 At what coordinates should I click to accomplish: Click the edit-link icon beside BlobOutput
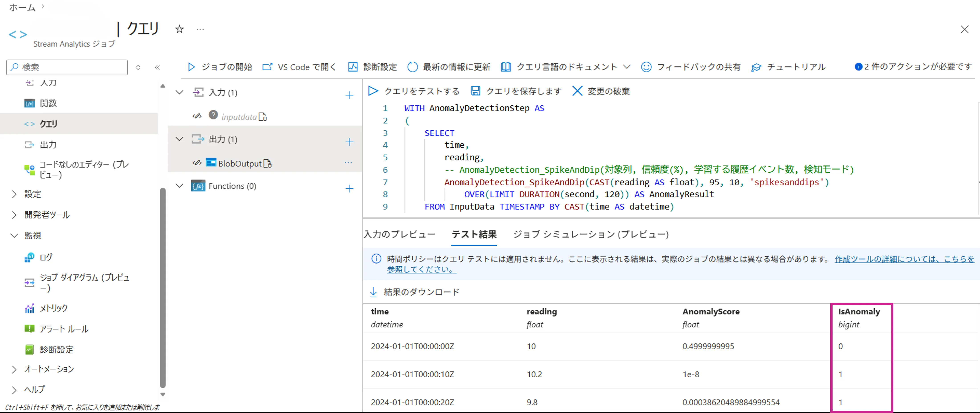pos(197,163)
